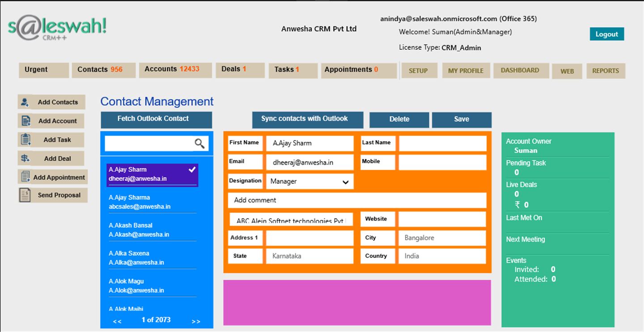Click the Add Deal label

click(58, 158)
